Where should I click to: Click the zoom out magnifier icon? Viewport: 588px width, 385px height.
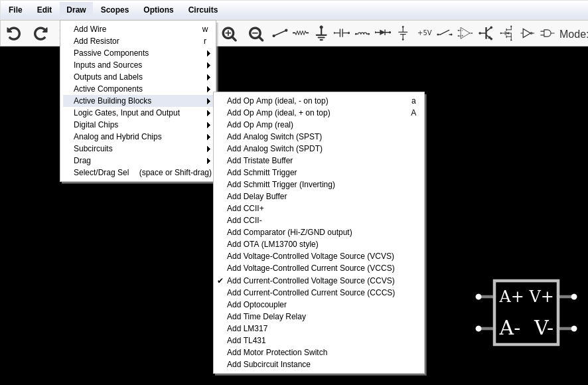(256, 34)
